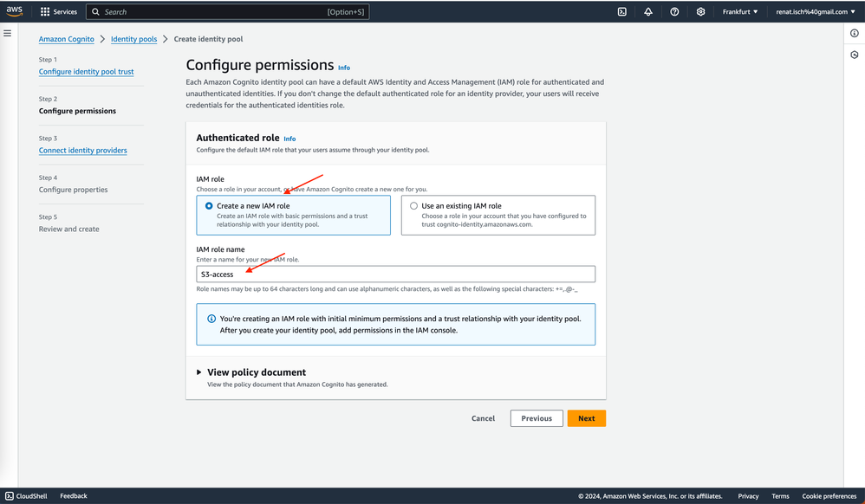Click the top Search bar
Viewport: 865px width, 504px height.
pos(227,11)
